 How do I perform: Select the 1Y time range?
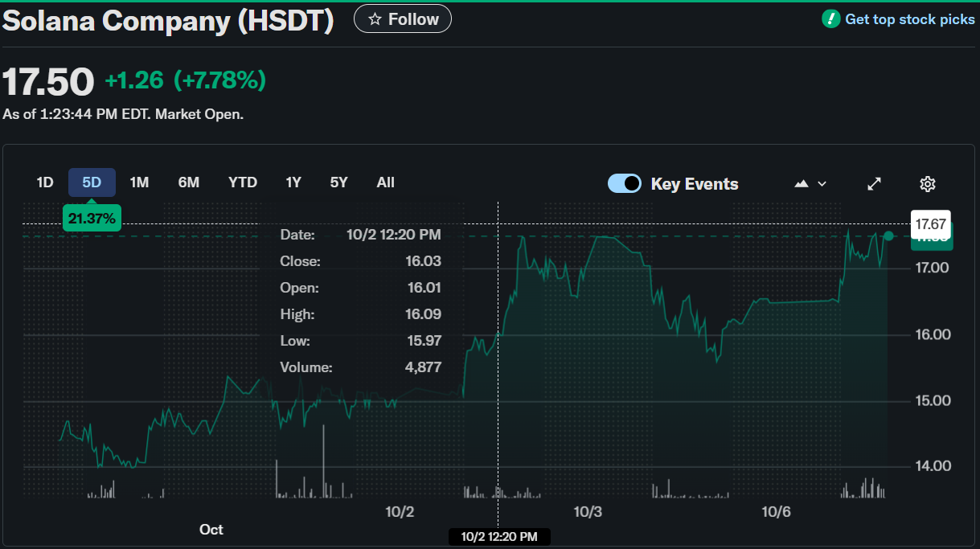coord(293,182)
